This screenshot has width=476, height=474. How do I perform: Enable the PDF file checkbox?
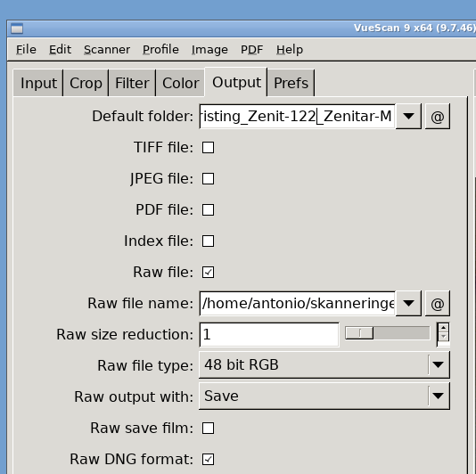coord(208,209)
